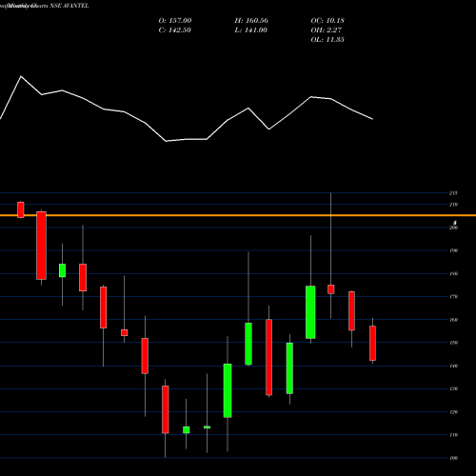Click the 'OC: 10.18' reading
Viewport: 476px width, 476px height.
coord(327,21)
